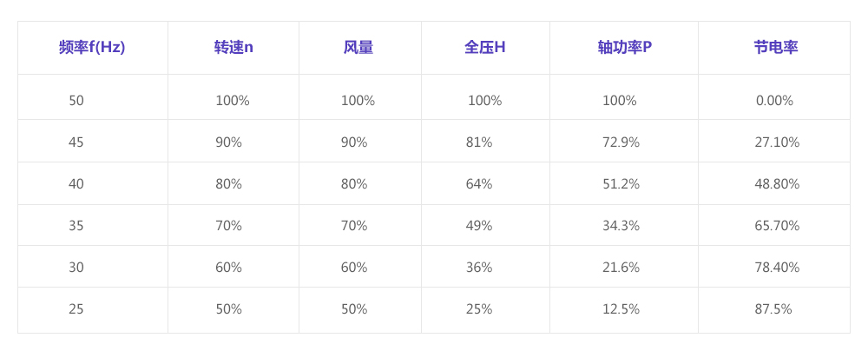Select the 转速n column header
Viewport: 868px width, 351px height.
[233, 48]
